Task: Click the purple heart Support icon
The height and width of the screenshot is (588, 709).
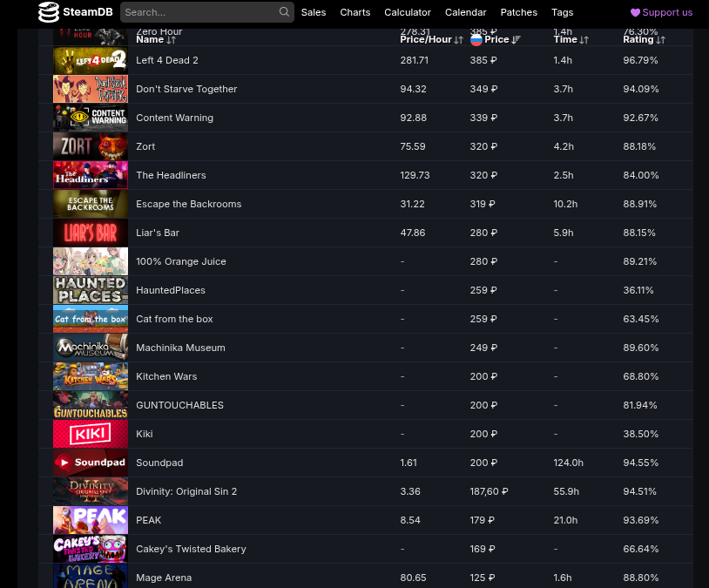Action: (x=635, y=13)
